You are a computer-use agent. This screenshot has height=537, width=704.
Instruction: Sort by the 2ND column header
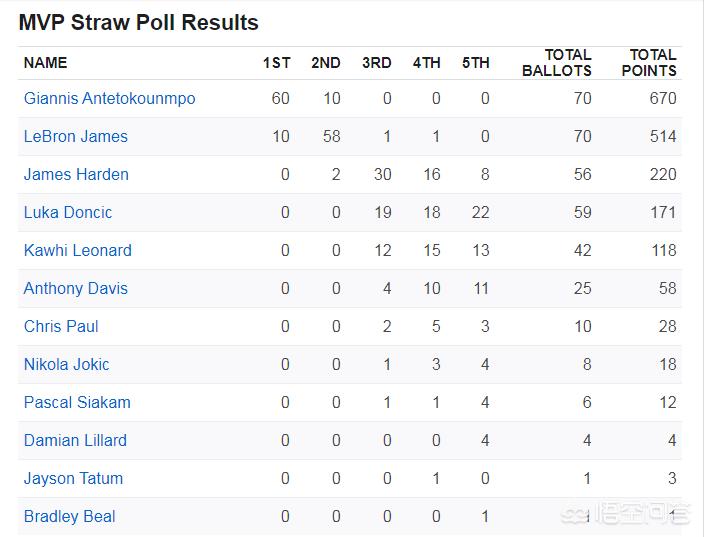pos(326,63)
